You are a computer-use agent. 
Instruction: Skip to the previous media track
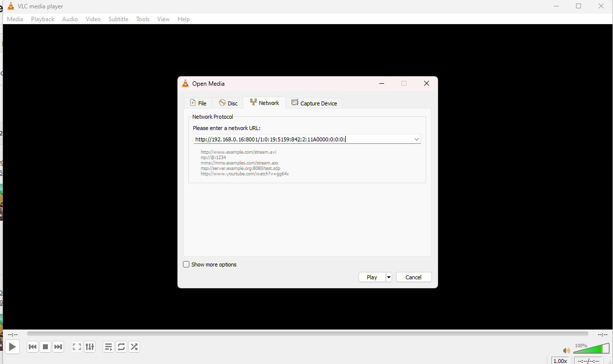point(33,347)
